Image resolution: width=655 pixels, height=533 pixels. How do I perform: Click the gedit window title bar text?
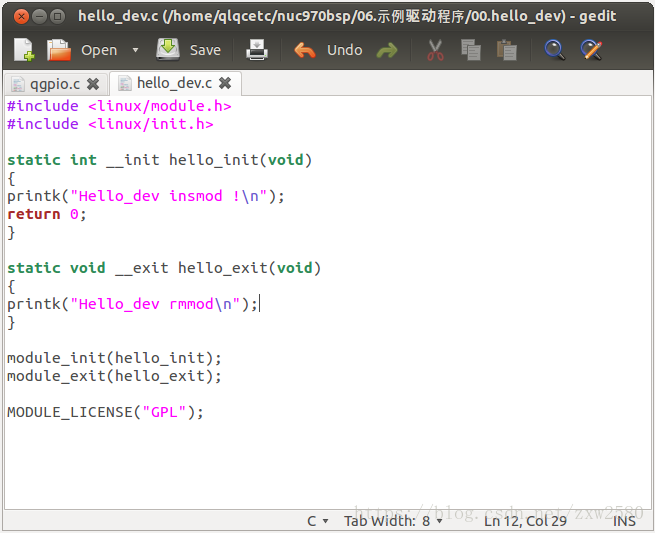(347, 16)
